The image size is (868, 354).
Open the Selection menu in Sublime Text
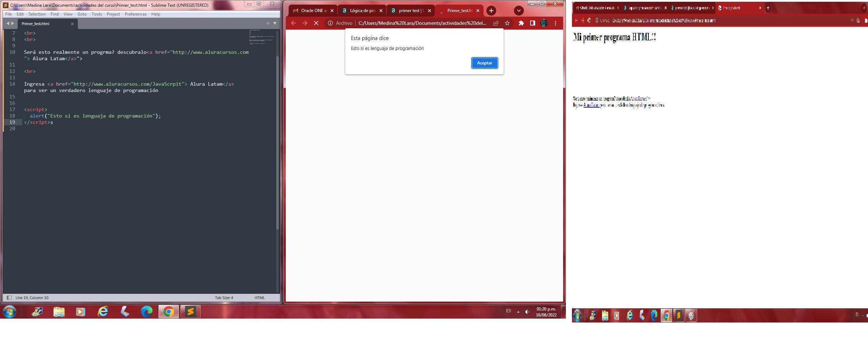tap(37, 14)
